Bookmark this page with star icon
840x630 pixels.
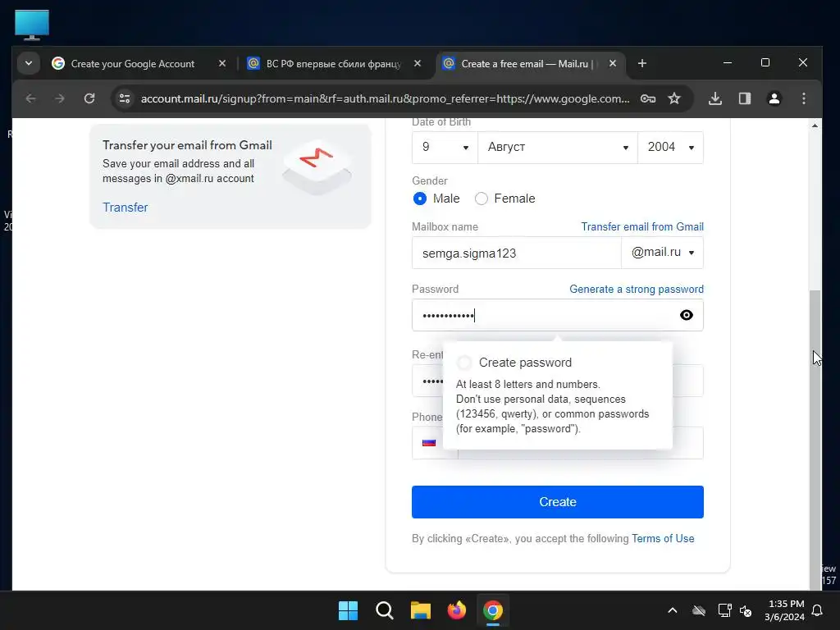tap(674, 98)
